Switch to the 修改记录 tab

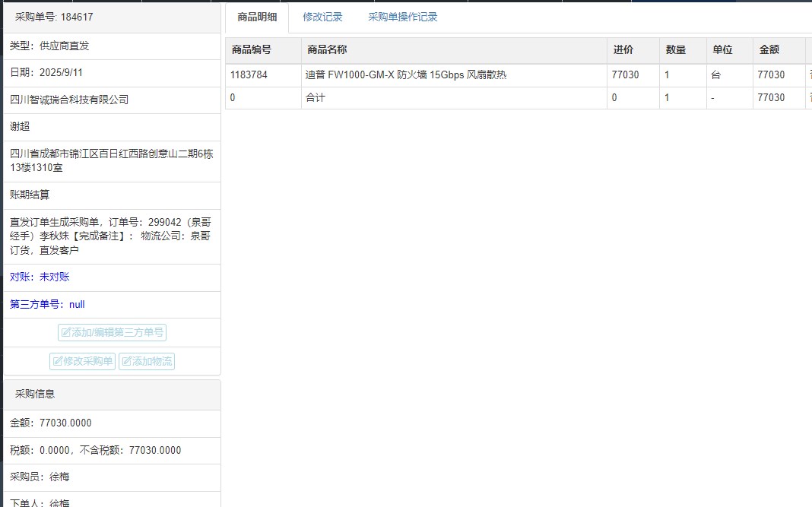[x=322, y=17]
